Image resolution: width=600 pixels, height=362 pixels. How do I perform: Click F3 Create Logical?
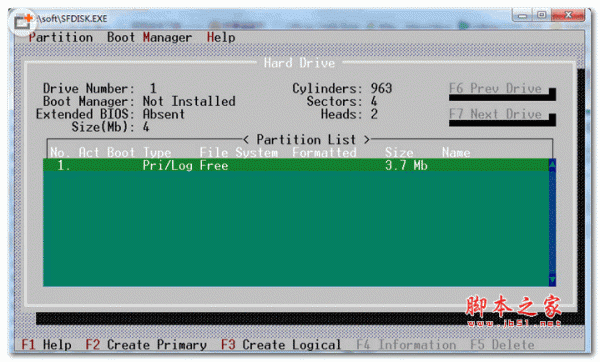pos(281,345)
